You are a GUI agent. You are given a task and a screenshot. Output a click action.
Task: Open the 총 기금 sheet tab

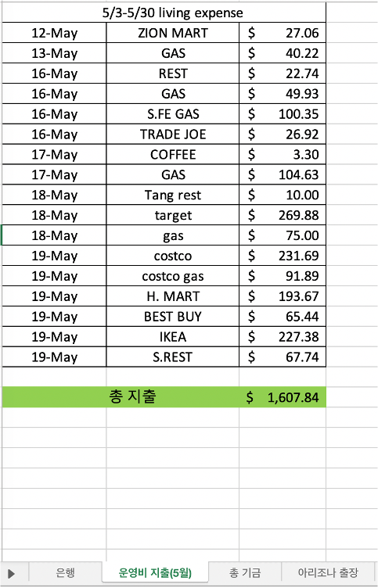tap(245, 572)
